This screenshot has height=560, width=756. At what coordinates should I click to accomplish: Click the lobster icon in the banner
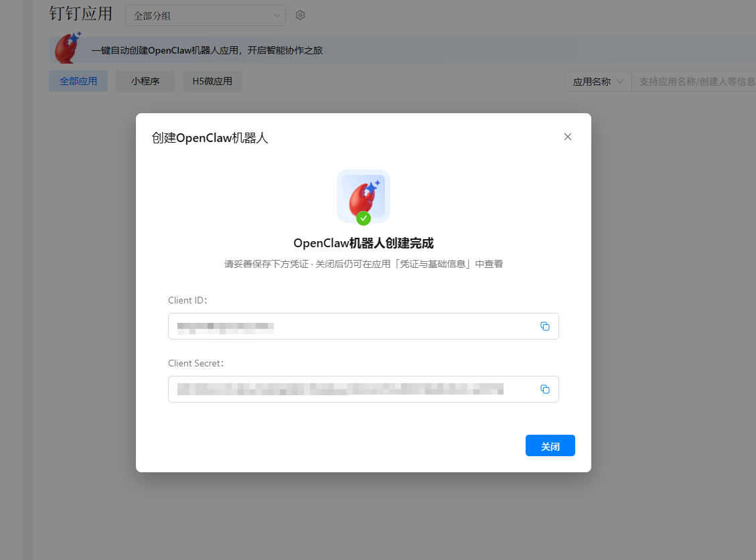tap(68, 48)
